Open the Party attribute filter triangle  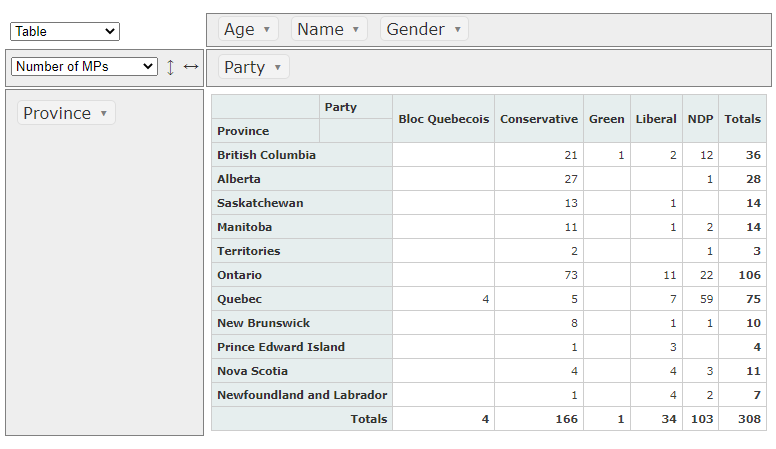point(278,67)
